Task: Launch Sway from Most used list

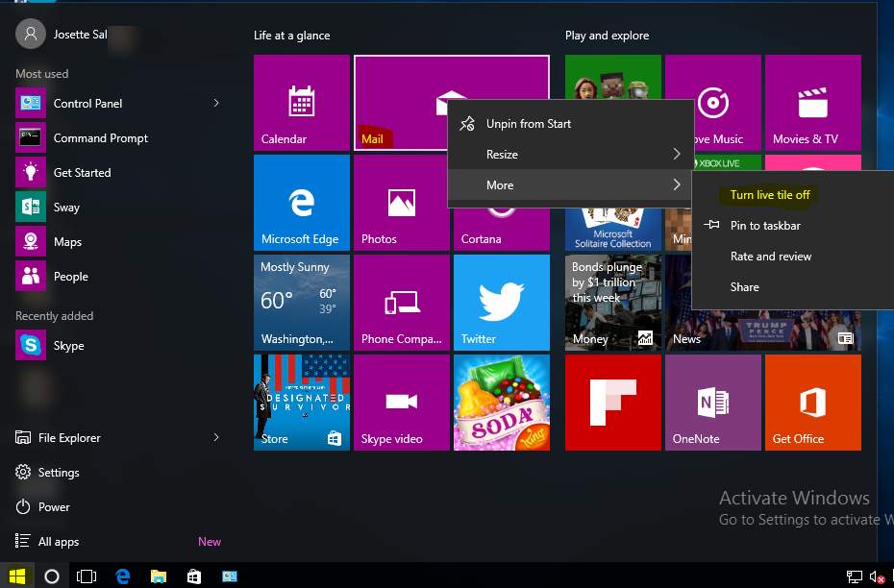Action: (x=118, y=208)
